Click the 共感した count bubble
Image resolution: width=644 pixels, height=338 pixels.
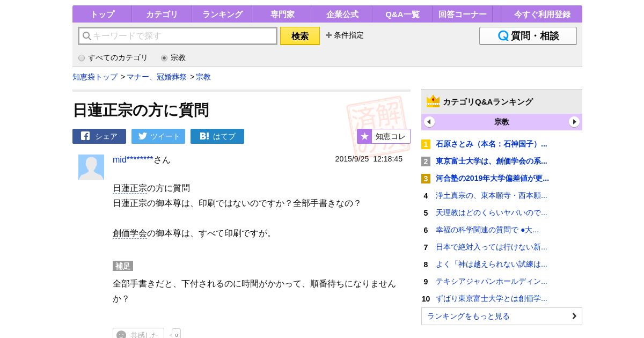176,334
